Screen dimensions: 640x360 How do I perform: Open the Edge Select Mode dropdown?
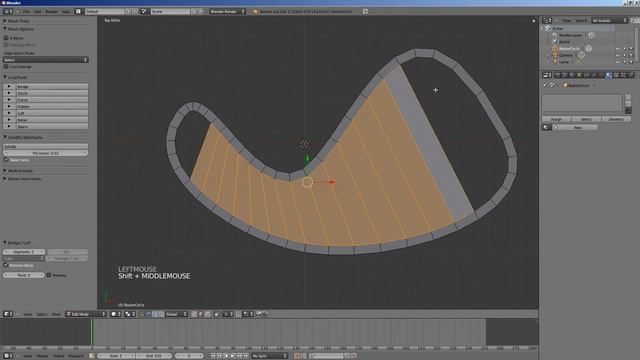[x=45, y=60]
